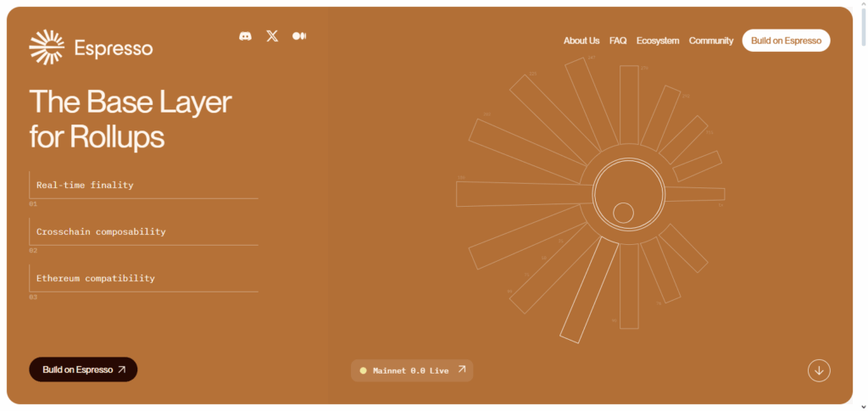The height and width of the screenshot is (411, 868).
Task: Open the Discord social icon
Action: [x=245, y=36]
